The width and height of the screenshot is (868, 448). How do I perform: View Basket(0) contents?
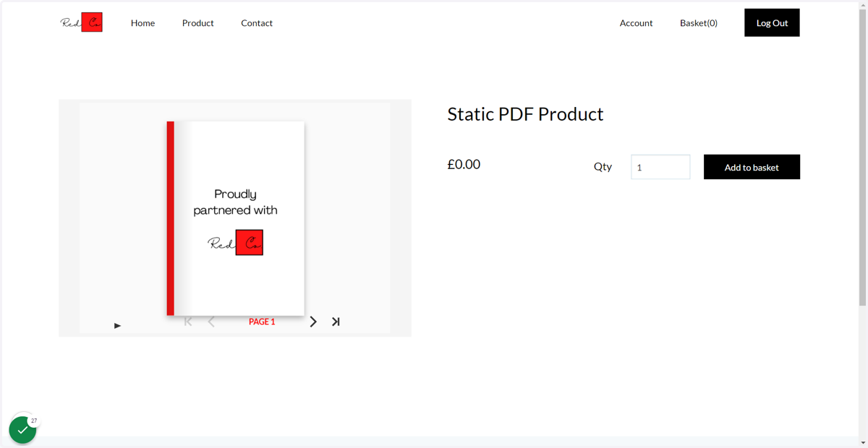point(699,23)
